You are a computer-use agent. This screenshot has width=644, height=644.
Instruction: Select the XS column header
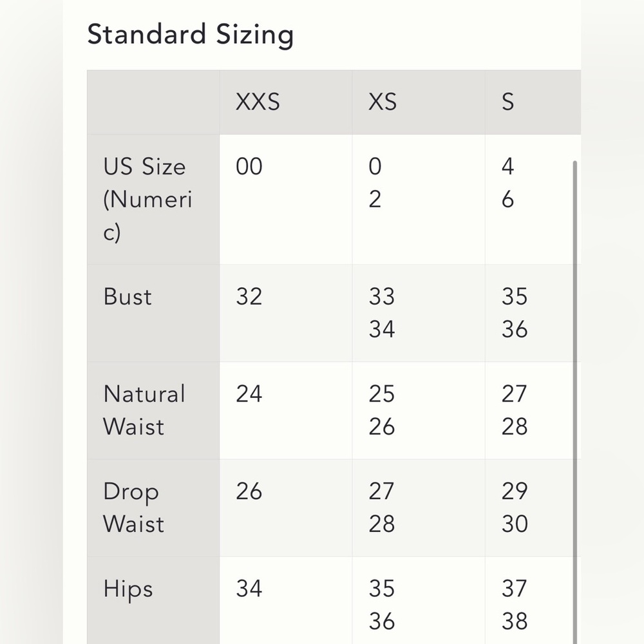383,102
